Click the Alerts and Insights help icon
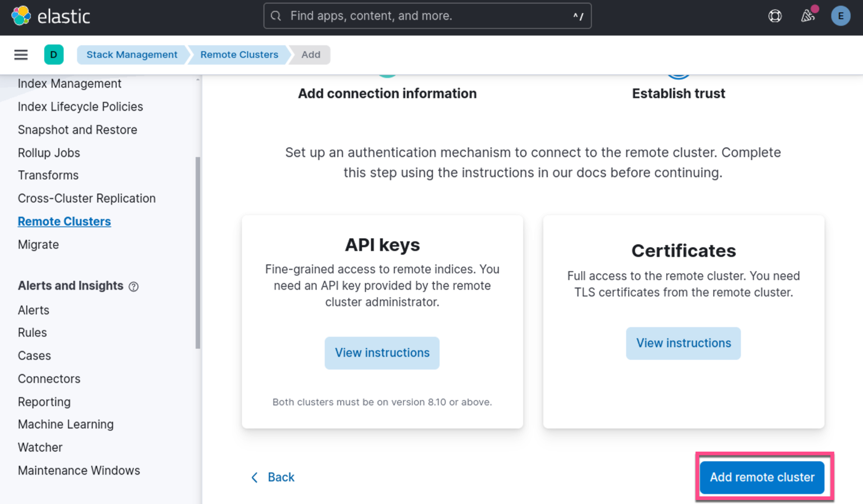 (x=134, y=286)
